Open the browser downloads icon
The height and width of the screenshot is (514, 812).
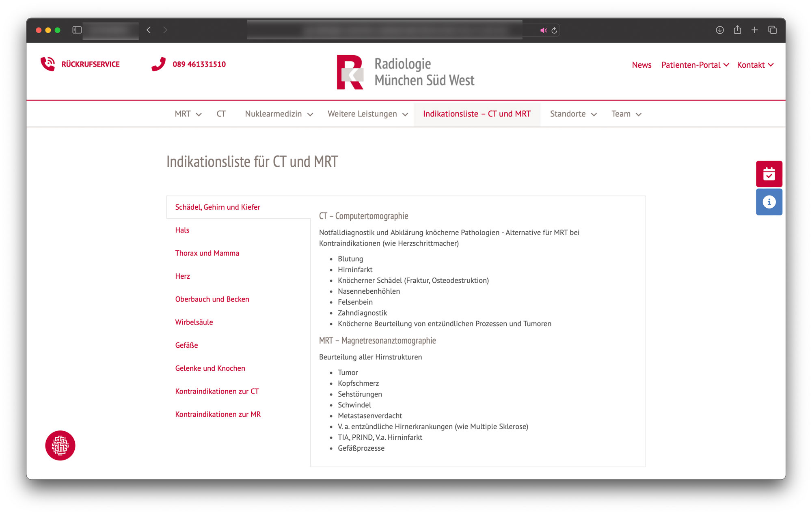719,30
